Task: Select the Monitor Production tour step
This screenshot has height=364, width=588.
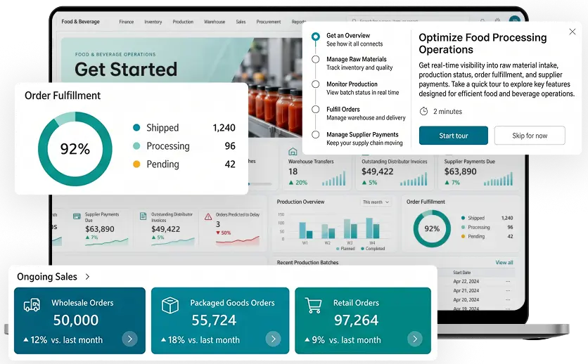Action: 355,88
